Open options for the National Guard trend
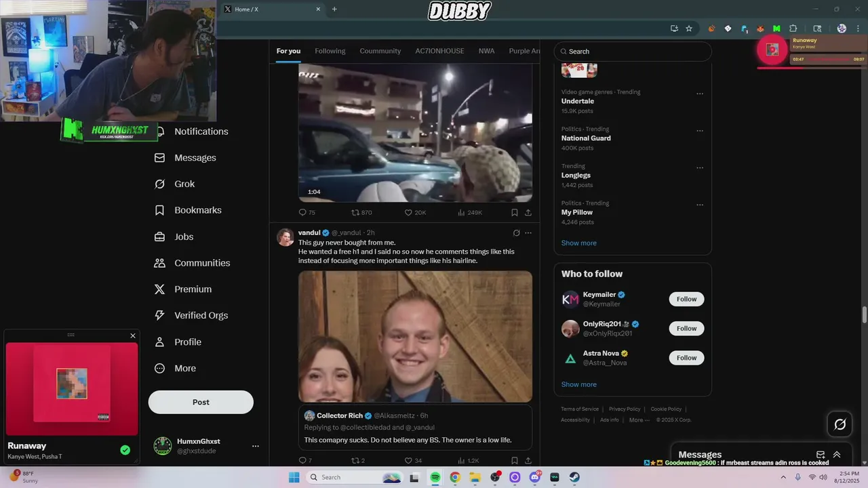Screen dimensions: 868x488 point(700,131)
